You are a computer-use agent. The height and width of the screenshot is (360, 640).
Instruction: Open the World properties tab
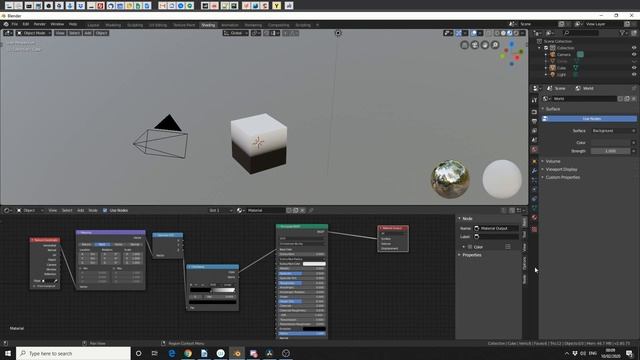pyautogui.click(x=534, y=150)
